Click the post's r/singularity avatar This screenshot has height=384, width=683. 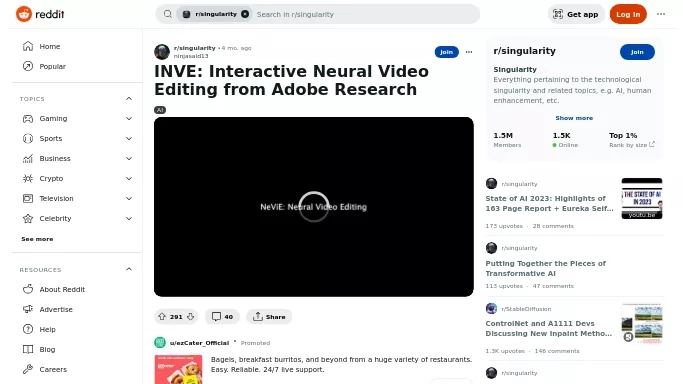(162, 52)
